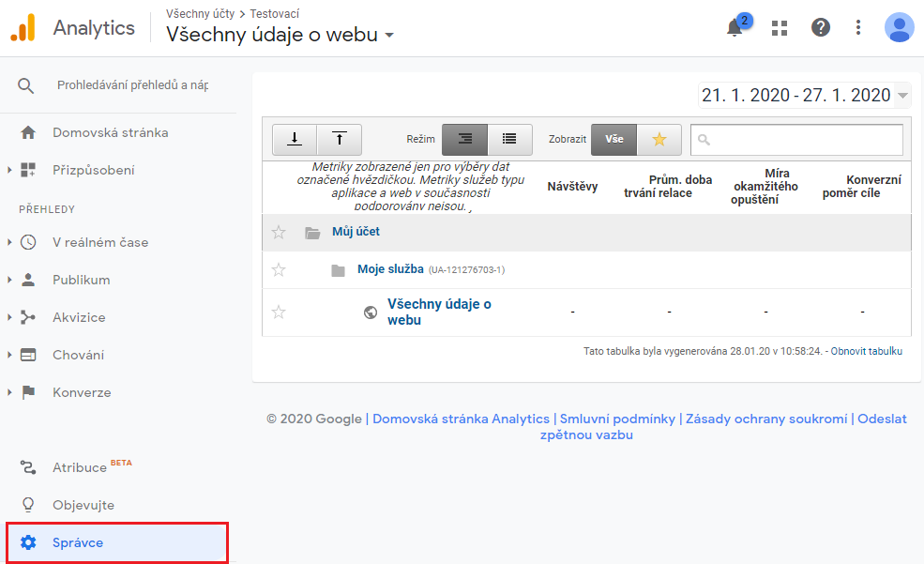Switch to flat list mode
Screen dimensions: 924x564
pos(509,139)
